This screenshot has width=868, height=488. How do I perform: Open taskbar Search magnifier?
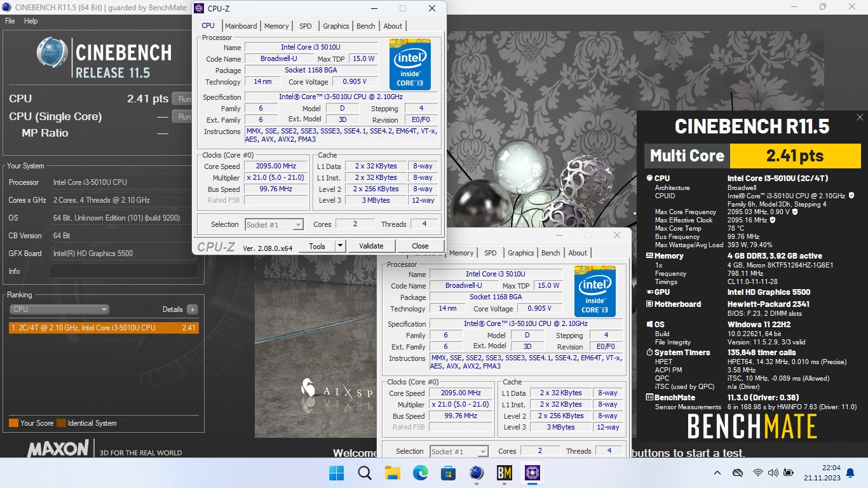point(365,473)
